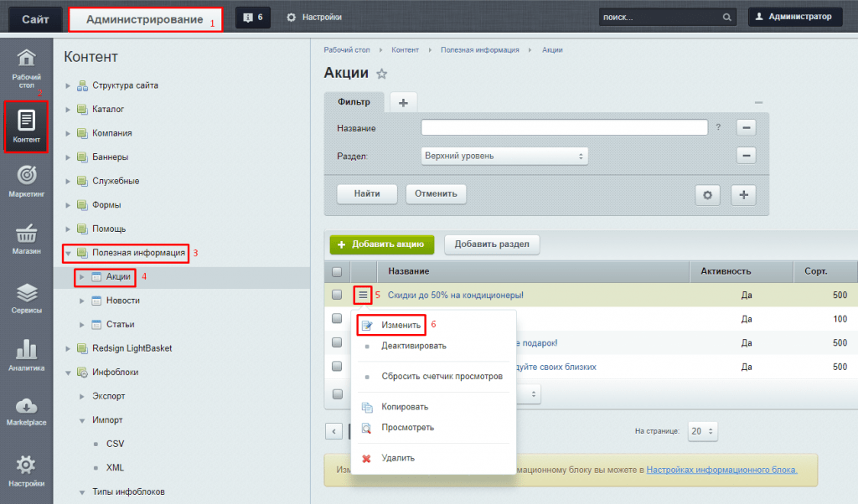The image size is (858, 504).
Task: Check the box for Скидки до 50% row
Action: coord(337,295)
